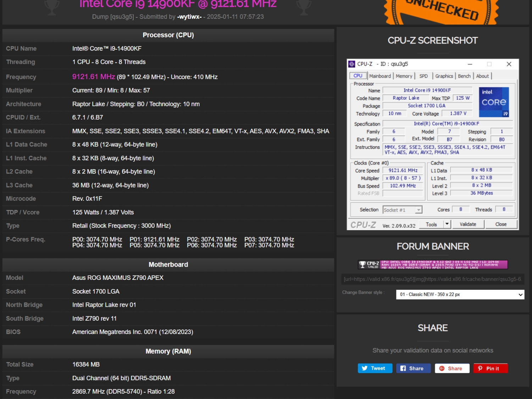This screenshot has width=532, height=399.
Task: Select the BBCode banner code field
Action: coord(432,279)
